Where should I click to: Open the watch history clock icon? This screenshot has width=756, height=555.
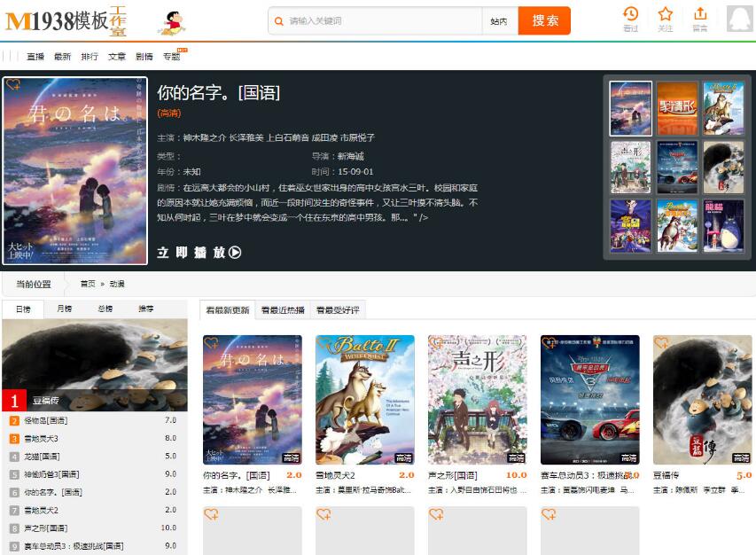coord(630,14)
